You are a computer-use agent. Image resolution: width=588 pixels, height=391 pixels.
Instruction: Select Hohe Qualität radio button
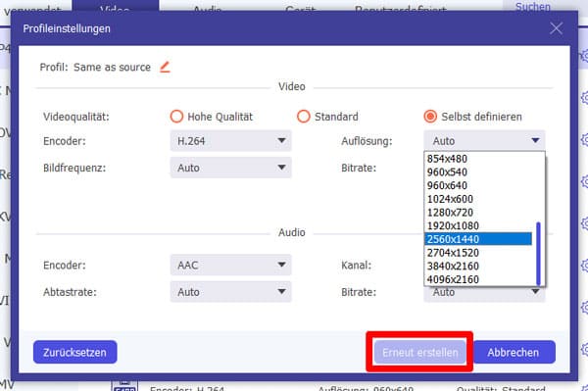[176, 117]
